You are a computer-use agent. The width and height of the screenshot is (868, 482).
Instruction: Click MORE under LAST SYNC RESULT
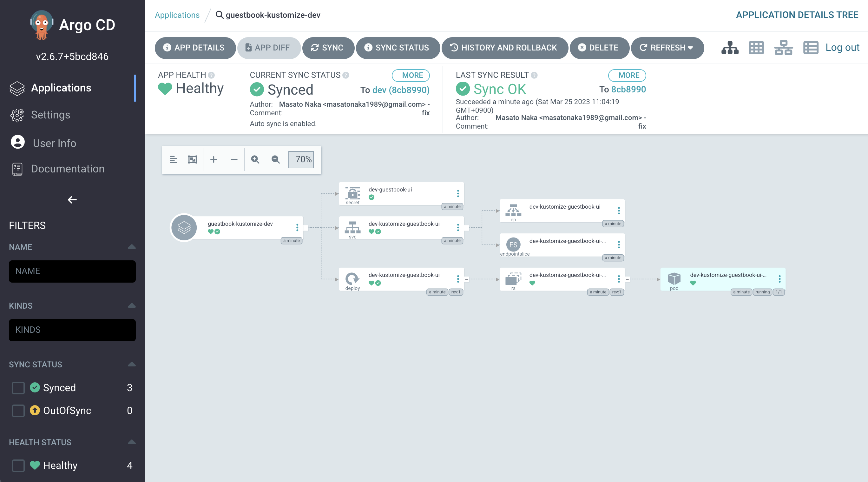627,75
